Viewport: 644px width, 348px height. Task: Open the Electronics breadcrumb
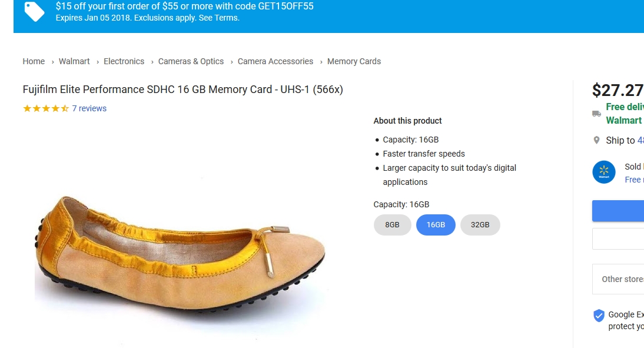[x=124, y=61]
